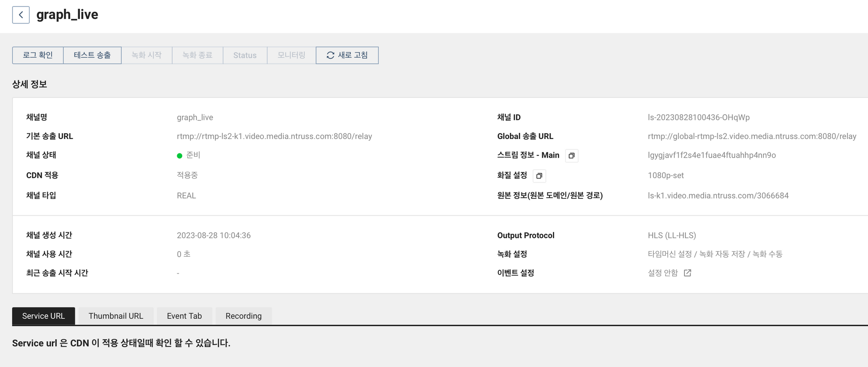This screenshot has height=367, width=868.
Task: Click the 녹화 설정 value 타임머신 설정 text
Action: pyautogui.click(x=670, y=254)
